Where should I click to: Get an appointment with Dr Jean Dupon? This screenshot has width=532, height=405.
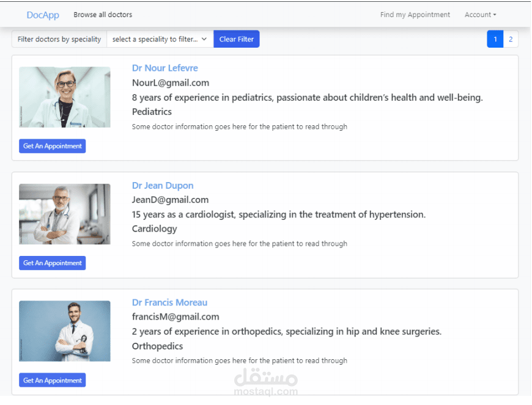click(53, 263)
